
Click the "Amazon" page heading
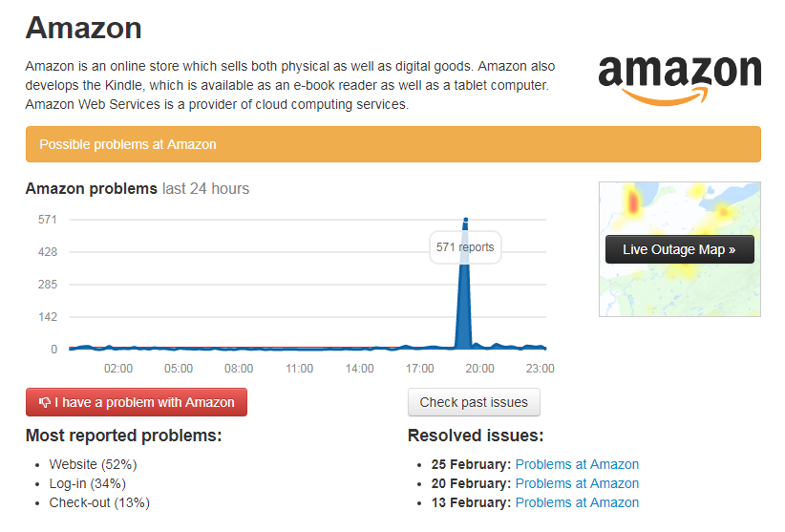84,28
